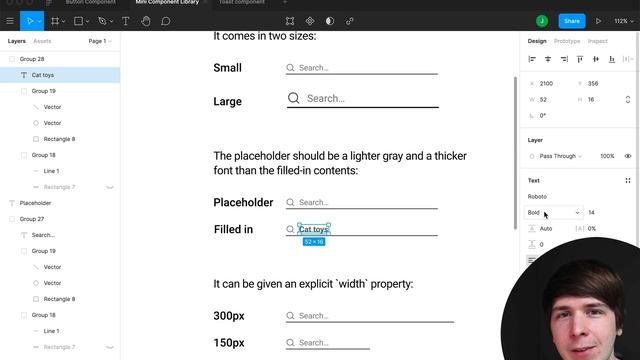Switch to the Layers tab

click(x=17, y=41)
